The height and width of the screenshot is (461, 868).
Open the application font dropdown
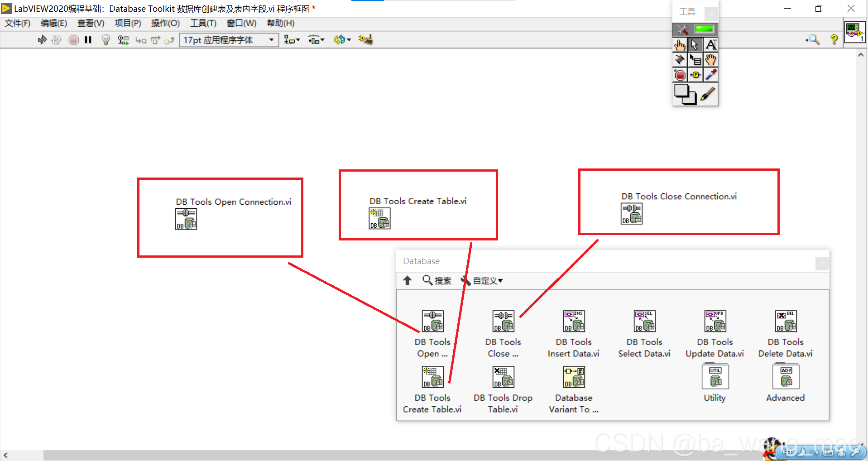(x=270, y=40)
